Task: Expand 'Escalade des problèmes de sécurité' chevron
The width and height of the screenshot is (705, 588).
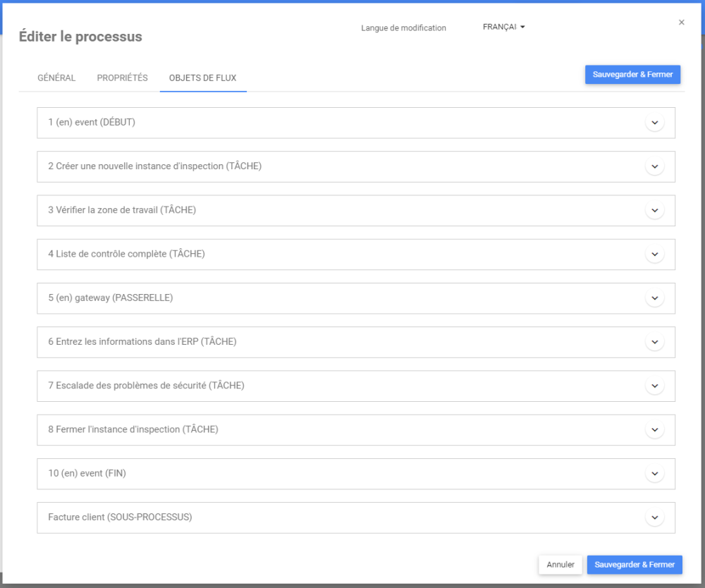Action: click(x=655, y=386)
